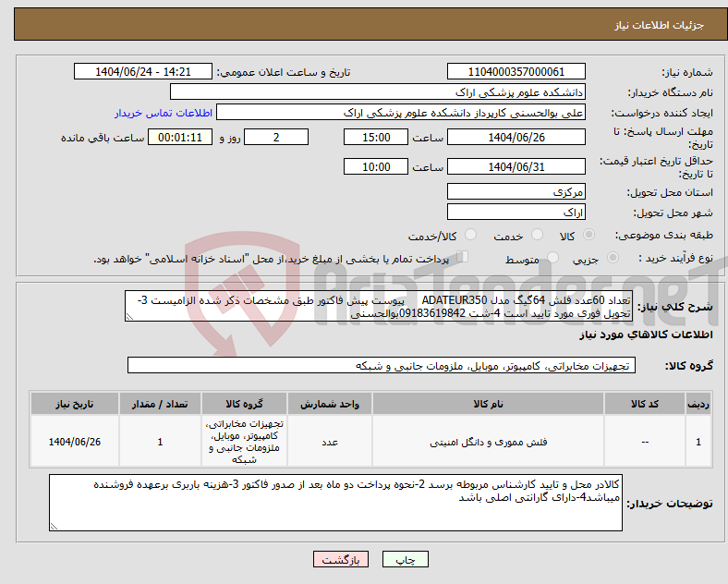The image size is (728, 584).
Task: Select the کالا/خدمت radio button
Action: click(471, 235)
